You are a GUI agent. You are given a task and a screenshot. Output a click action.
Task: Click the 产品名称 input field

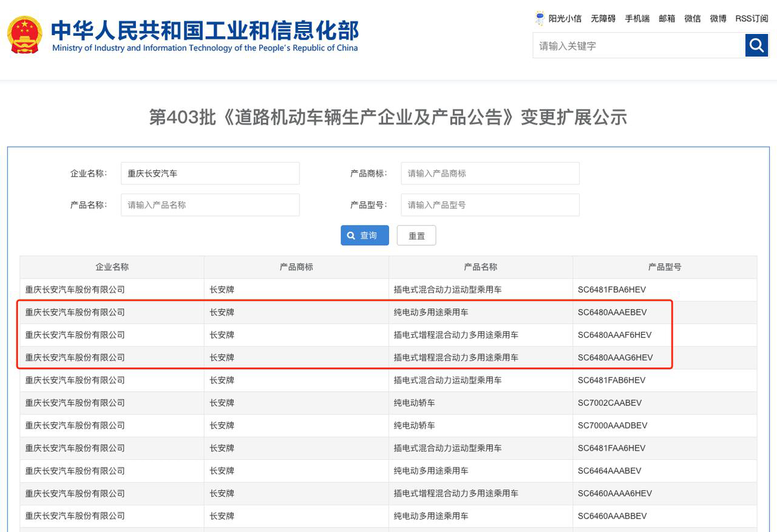coord(210,205)
